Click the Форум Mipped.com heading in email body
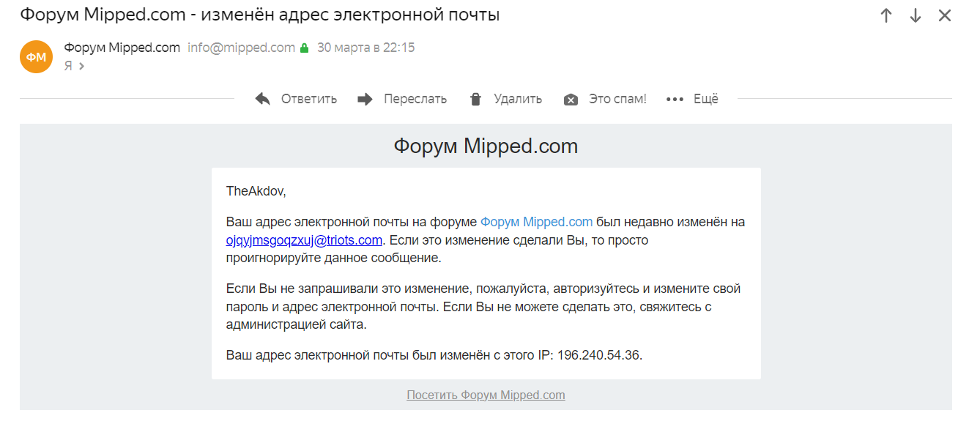This screenshot has width=980, height=424. point(486,146)
